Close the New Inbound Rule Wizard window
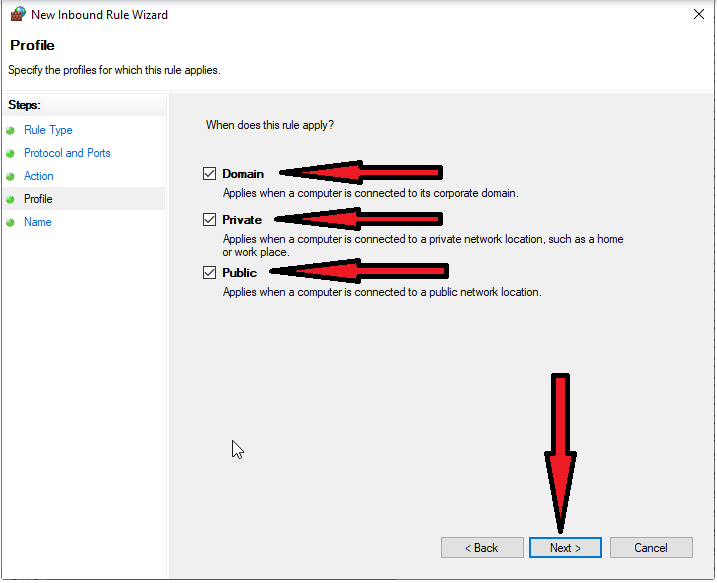The width and height of the screenshot is (717, 583). point(696,15)
